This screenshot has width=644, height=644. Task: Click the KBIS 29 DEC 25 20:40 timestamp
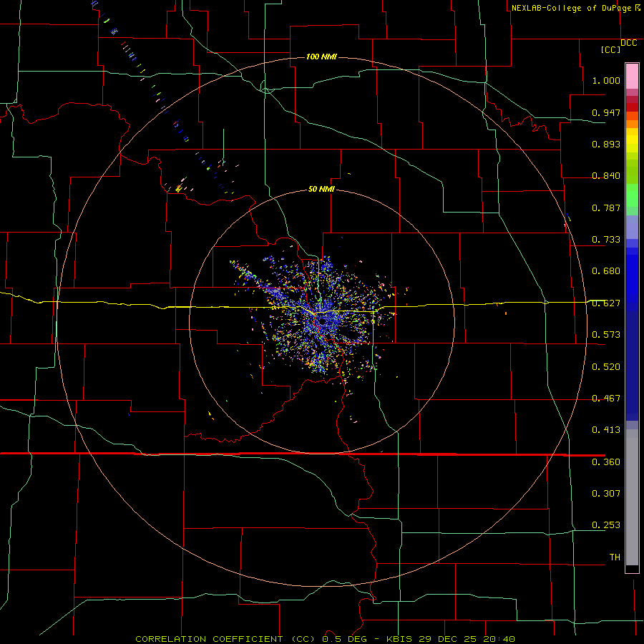point(451,639)
